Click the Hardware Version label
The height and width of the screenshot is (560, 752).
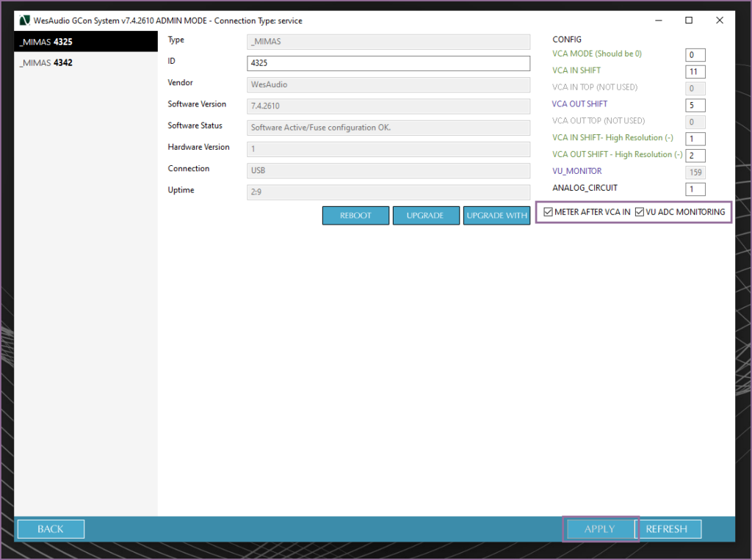pos(198,148)
